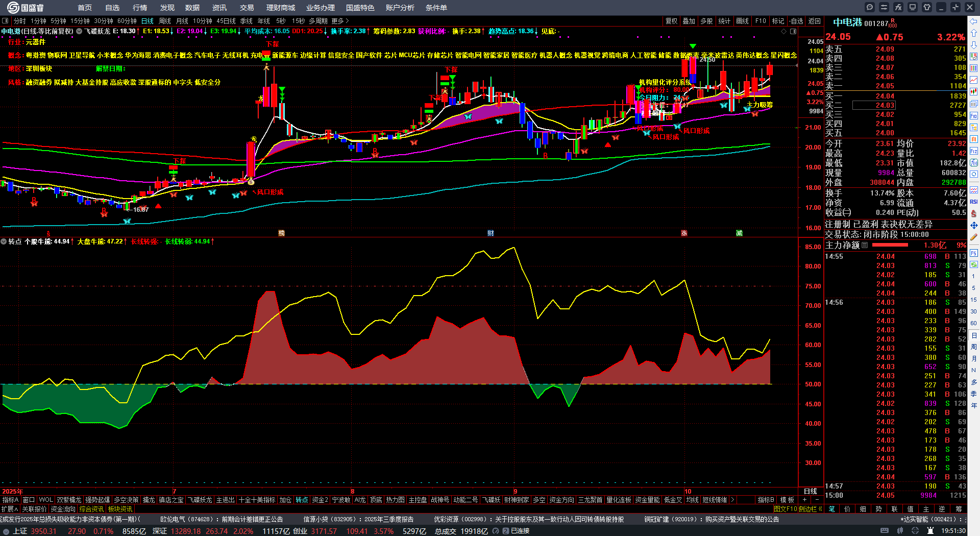Viewport: 980px width, 536px height.
Task: Click the blue move cross icon in sidebar
Action: (x=974, y=225)
